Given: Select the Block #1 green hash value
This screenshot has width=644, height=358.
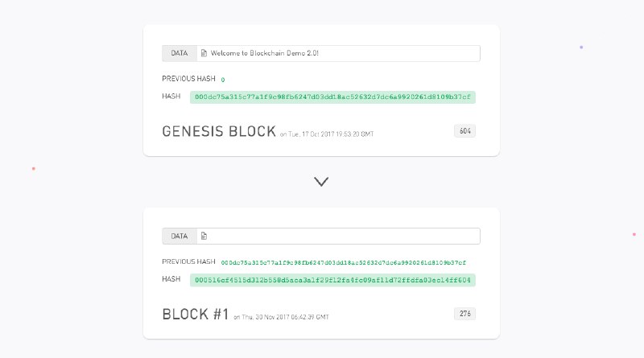Looking at the screenshot, I should [332, 280].
